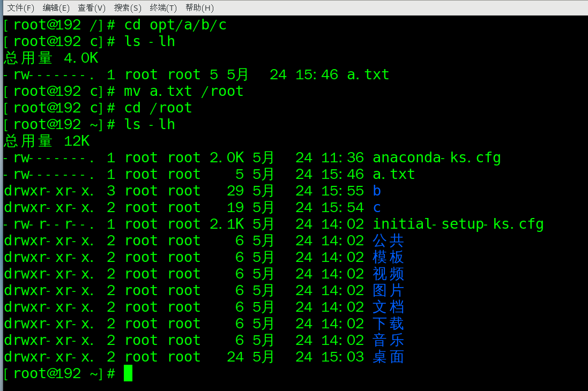Click the '总用量 12K' output line
Screen dimensions: 588x391
click(47, 141)
